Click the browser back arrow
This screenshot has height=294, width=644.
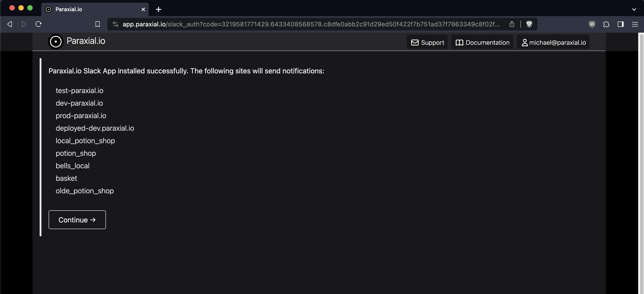click(x=10, y=24)
